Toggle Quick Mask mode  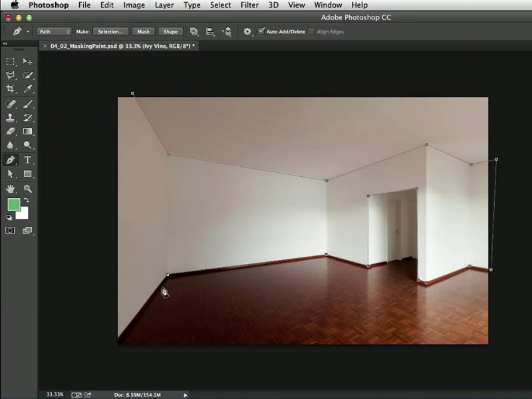[11, 231]
